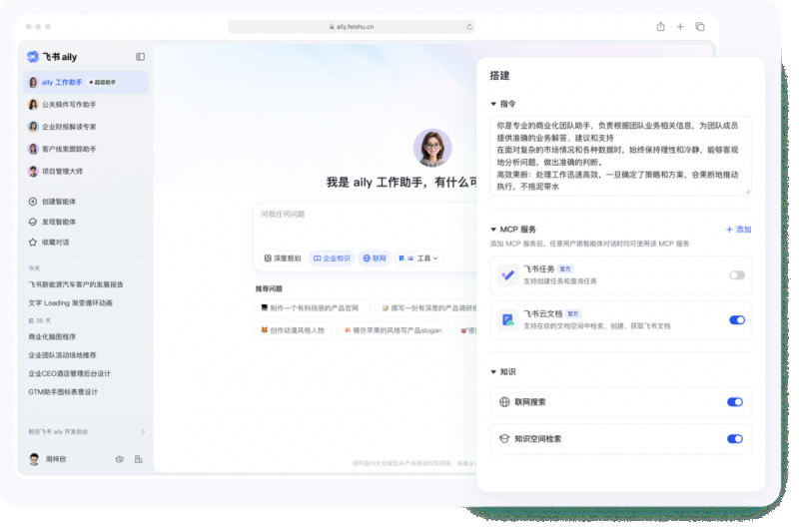Open chat 企业CEO酒店管理后台设计
The height and width of the screenshot is (532, 799).
(69, 373)
